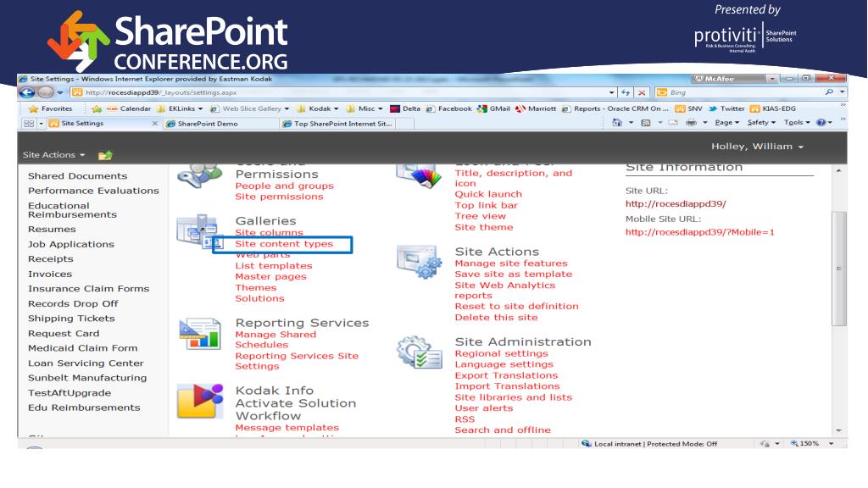
Task: Click the Navigate Up folder icon
Action: pos(105,156)
